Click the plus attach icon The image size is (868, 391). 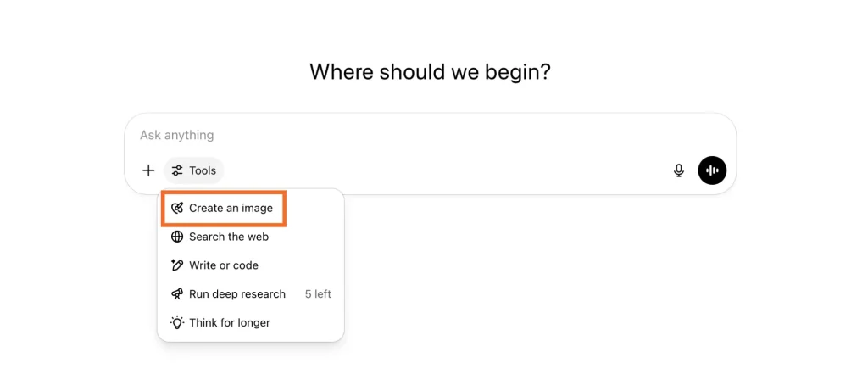pos(148,170)
